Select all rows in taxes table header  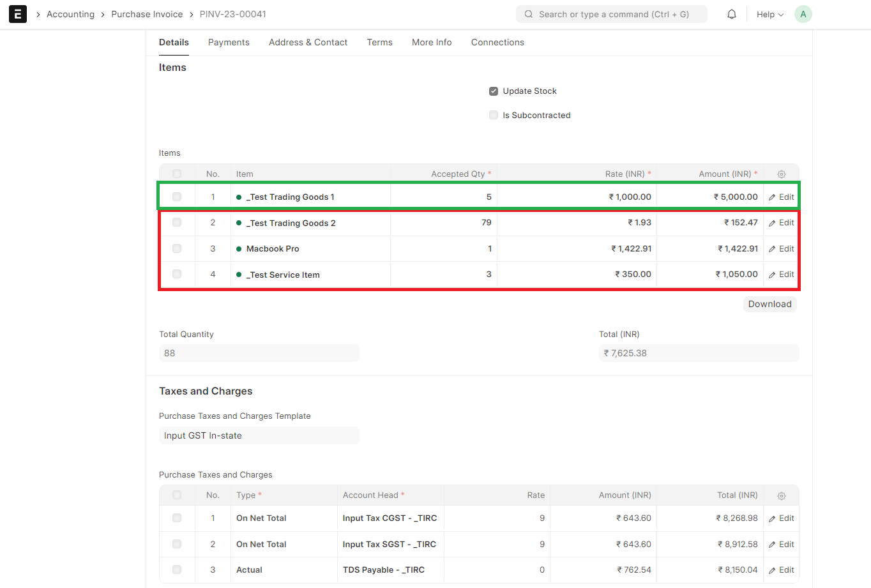177,495
